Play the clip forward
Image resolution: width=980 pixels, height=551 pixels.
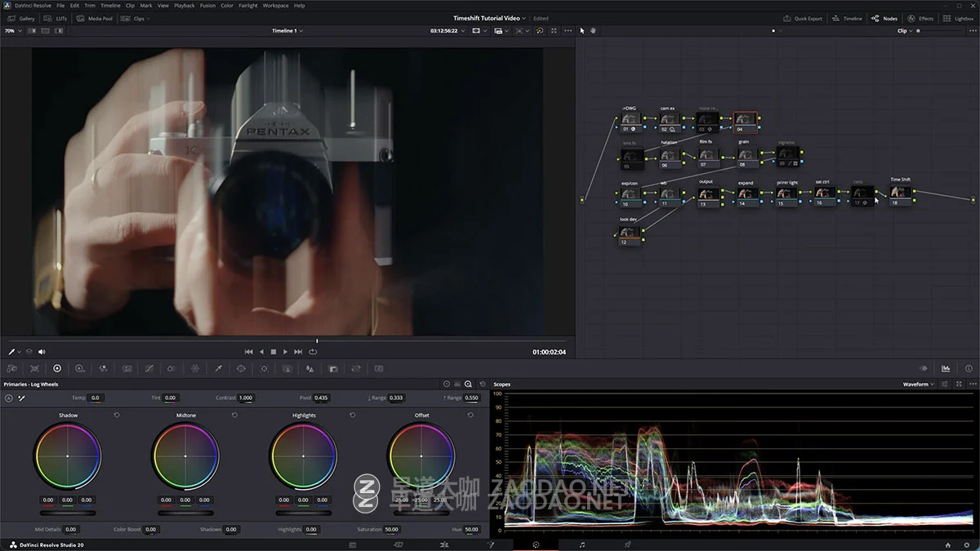coord(285,352)
